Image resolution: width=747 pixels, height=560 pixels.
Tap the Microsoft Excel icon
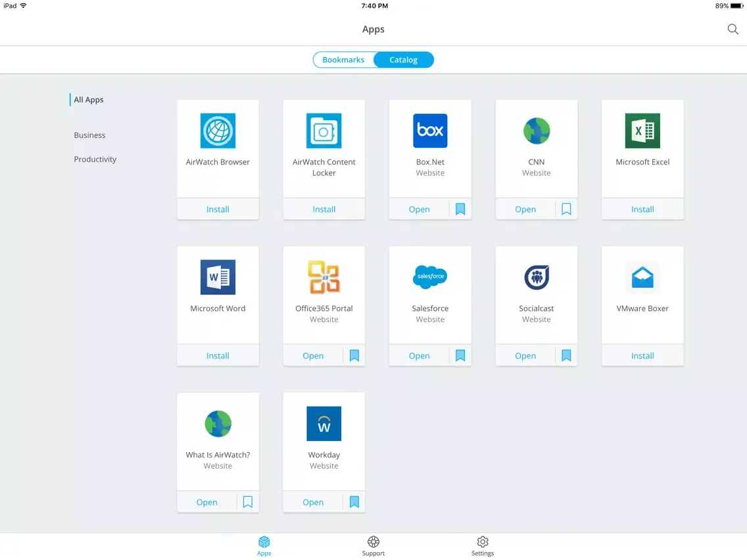642,131
